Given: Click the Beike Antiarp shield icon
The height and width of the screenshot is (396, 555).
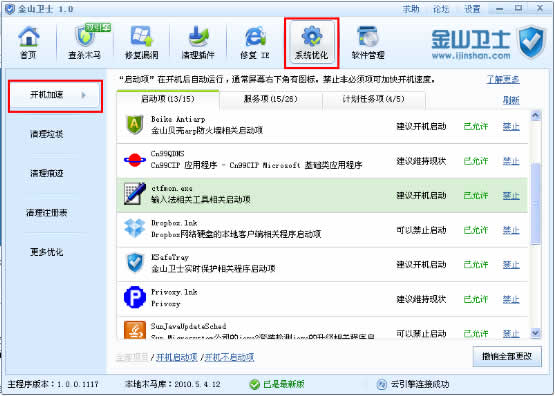Looking at the screenshot, I should pos(135,125).
